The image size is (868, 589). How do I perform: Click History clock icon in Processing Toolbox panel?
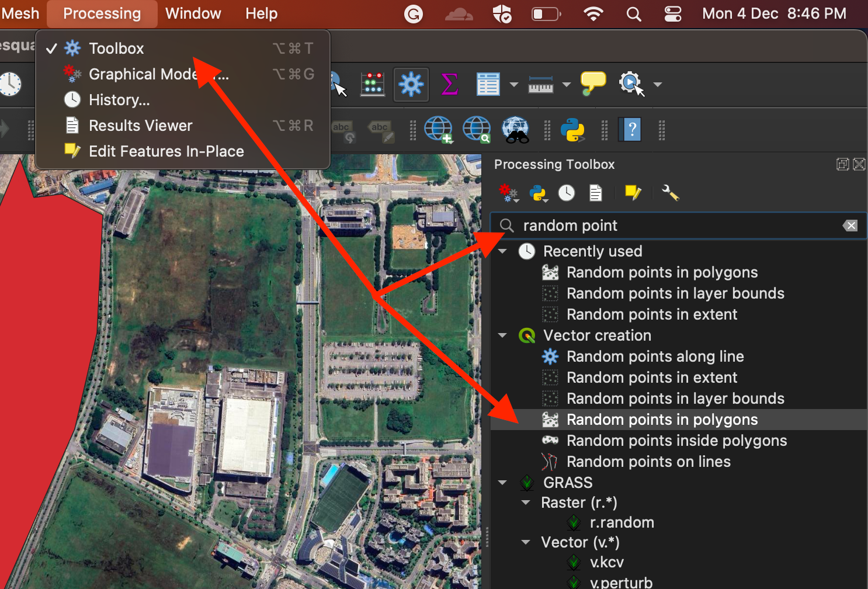click(x=567, y=193)
